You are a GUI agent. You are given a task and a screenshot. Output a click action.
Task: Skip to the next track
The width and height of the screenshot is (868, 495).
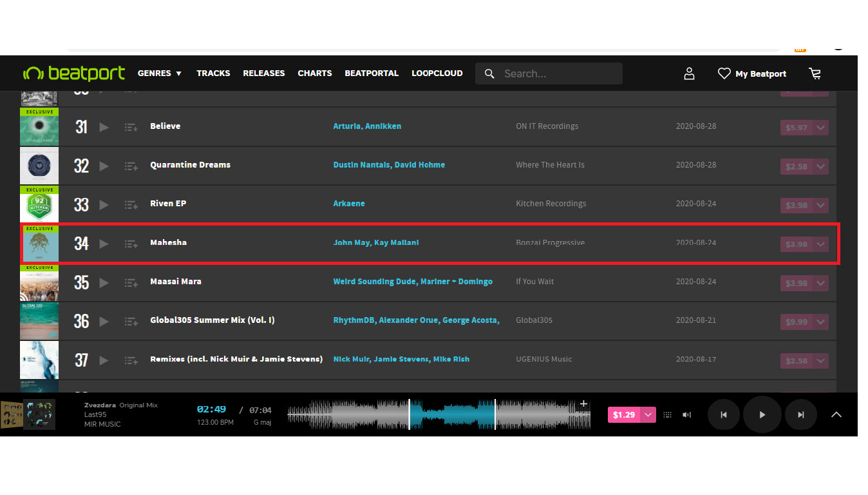(801, 414)
